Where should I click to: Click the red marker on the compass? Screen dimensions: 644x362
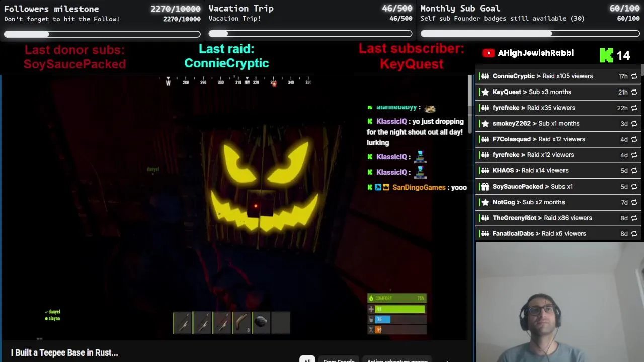(274, 83)
